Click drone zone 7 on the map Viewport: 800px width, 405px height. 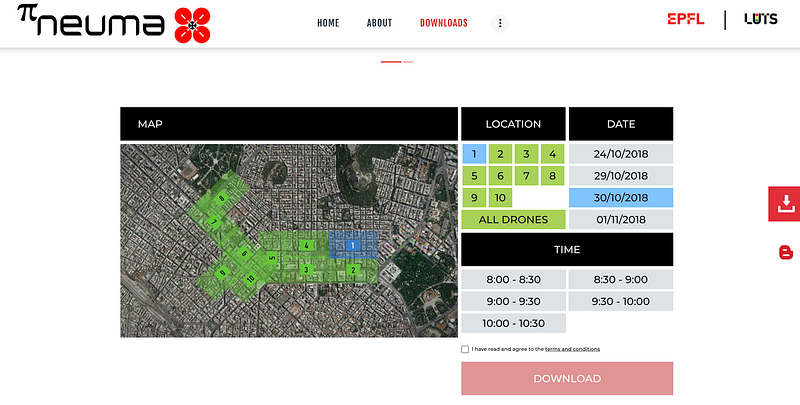tap(214, 222)
